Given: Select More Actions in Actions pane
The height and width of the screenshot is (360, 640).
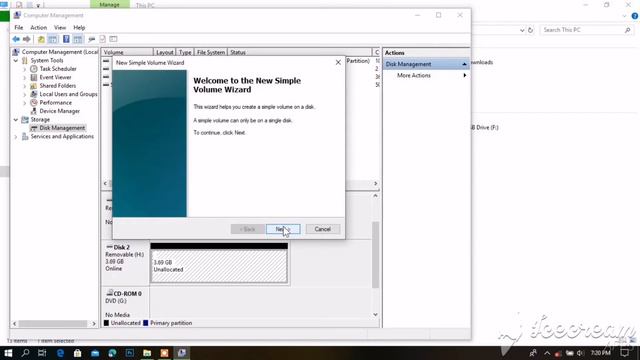Looking at the screenshot, I should click(413, 76).
